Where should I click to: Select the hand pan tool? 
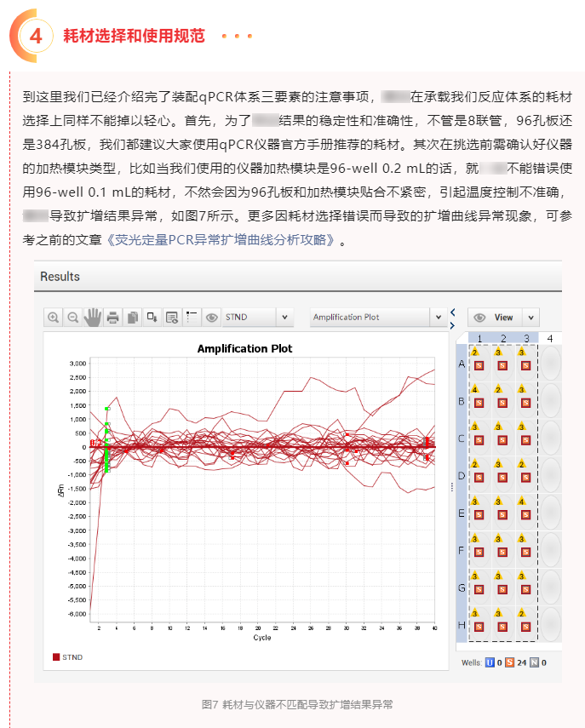click(93, 318)
